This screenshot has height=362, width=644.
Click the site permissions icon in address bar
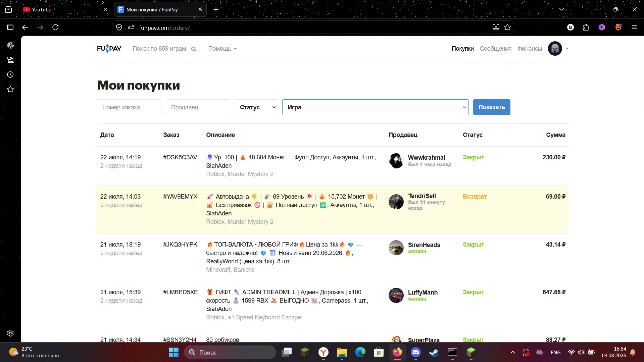131,27
